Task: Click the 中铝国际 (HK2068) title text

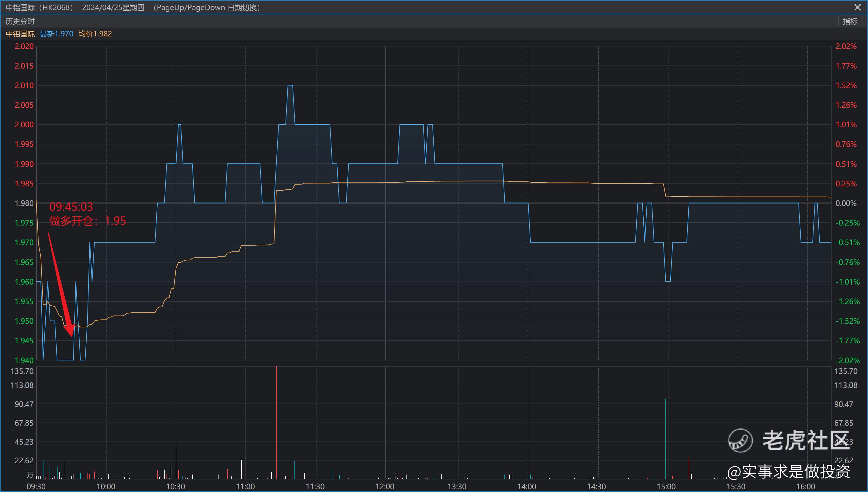Action: (x=39, y=7)
